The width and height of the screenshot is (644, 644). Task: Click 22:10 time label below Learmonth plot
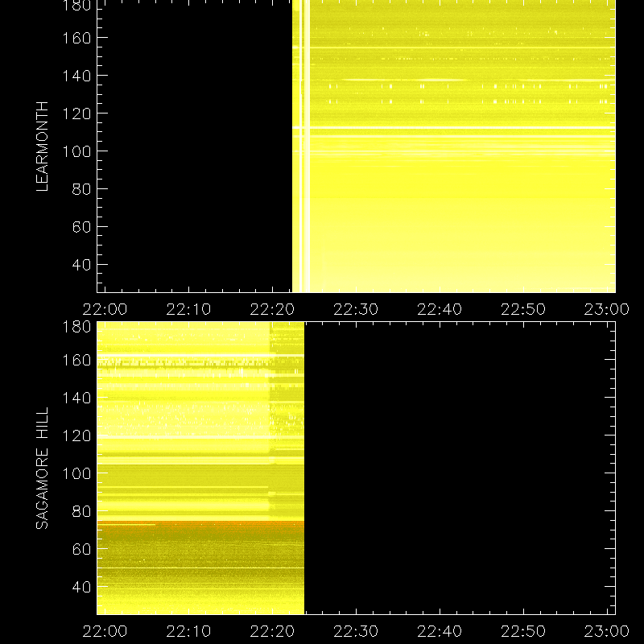188,309
